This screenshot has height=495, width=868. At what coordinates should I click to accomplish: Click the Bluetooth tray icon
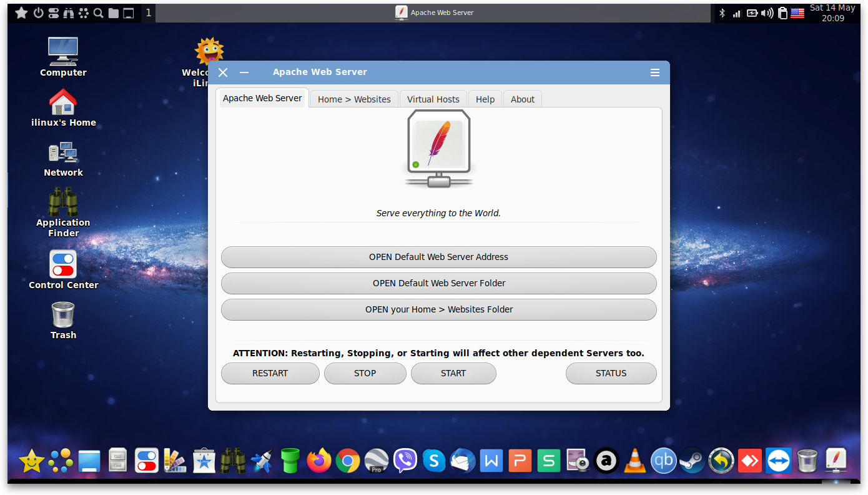722,12
